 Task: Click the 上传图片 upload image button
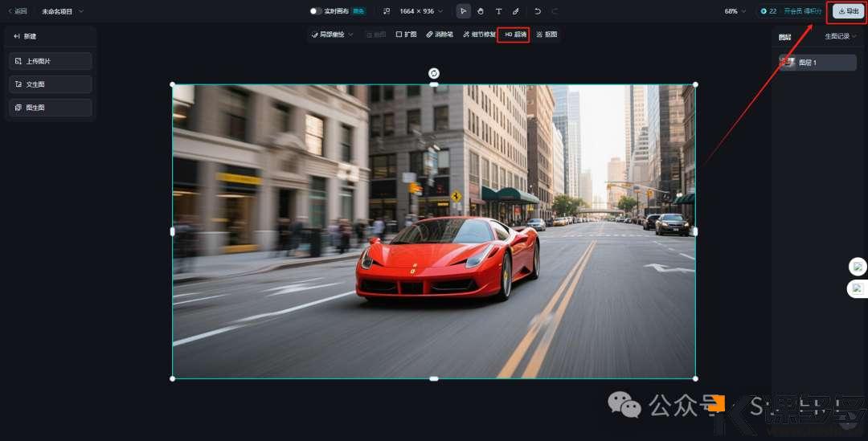click(x=50, y=61)
